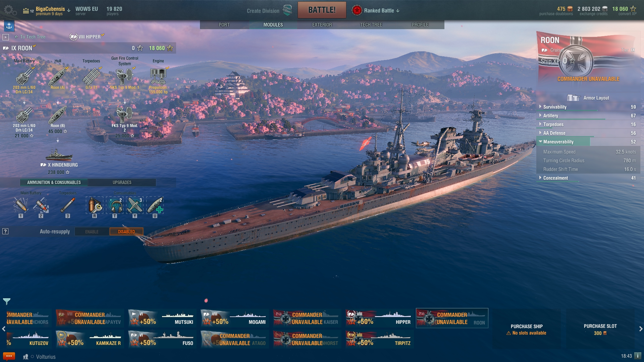The height and width of the screenshot is (362, 644).
Task: Go back To Tech Tree link
Action: coord(30,37)
